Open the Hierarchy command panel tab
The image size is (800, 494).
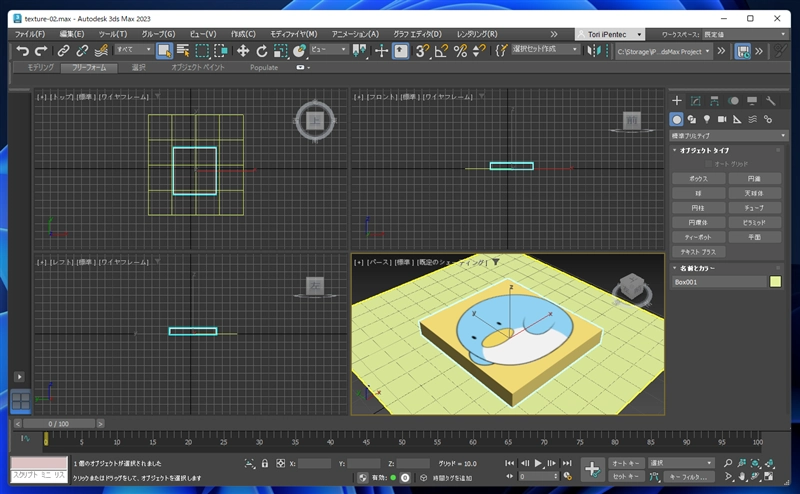(714, 101)
